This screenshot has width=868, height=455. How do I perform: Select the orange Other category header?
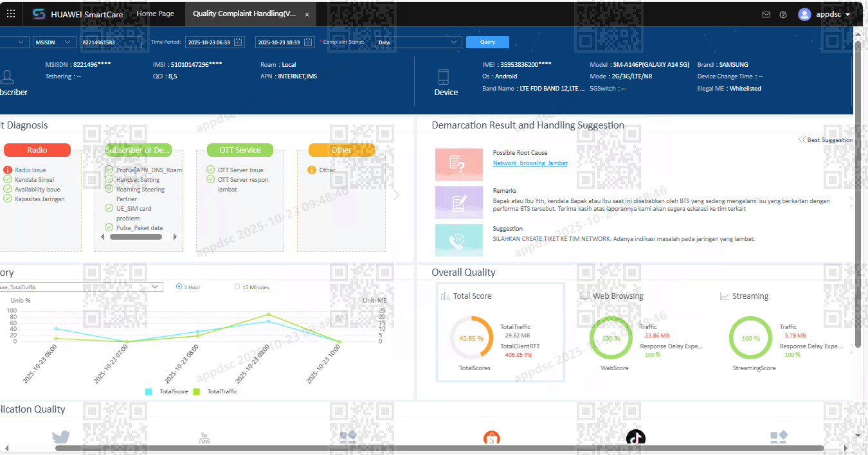point(341,150)
